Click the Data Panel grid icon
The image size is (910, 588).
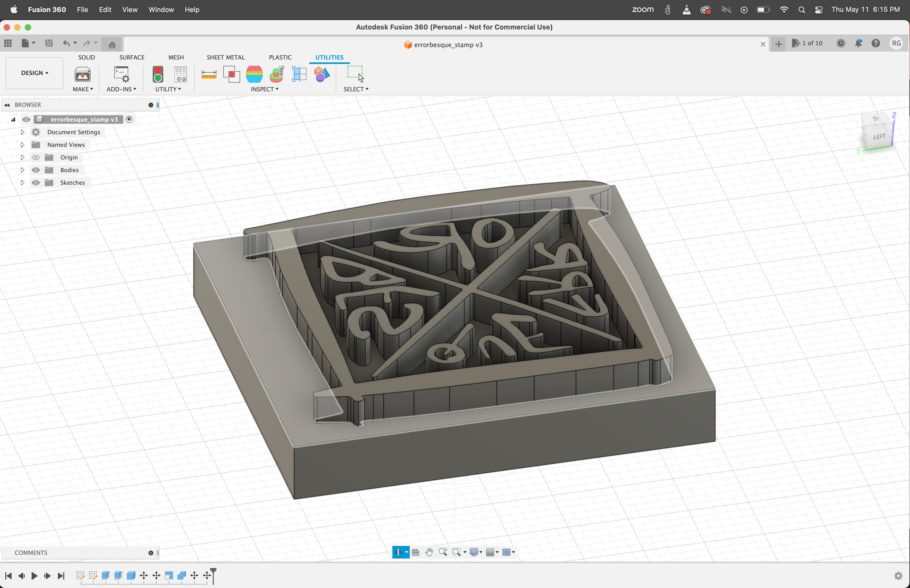click(x=8, y=43)
